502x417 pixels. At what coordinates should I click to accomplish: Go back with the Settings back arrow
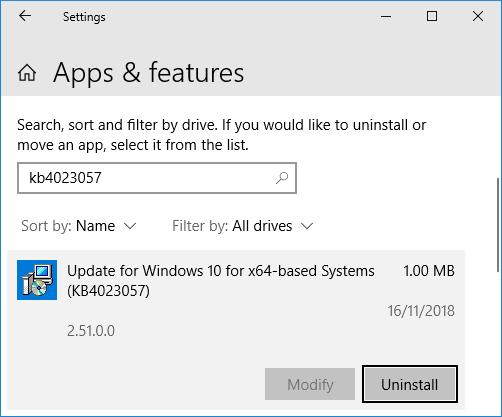point(25,16)
